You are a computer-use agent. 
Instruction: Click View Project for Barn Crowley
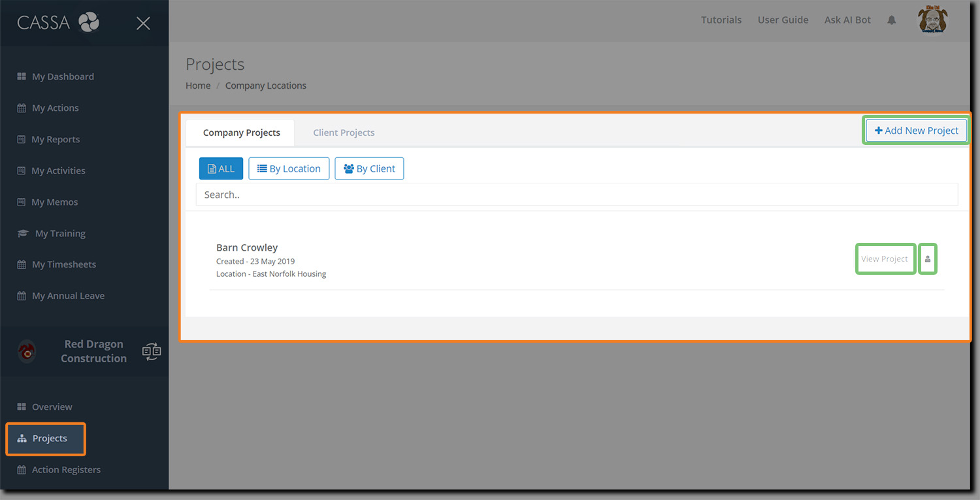click(885, 259)
